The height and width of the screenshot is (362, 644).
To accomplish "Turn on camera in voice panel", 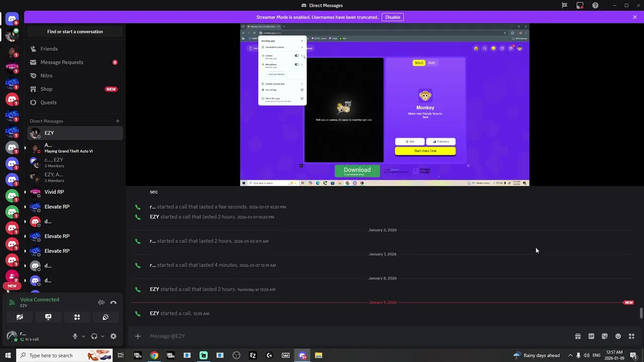I will [20, 317].
